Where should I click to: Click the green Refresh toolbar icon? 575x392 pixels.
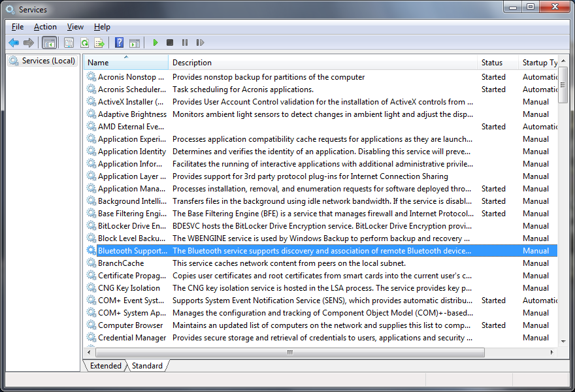pos(84,42)
